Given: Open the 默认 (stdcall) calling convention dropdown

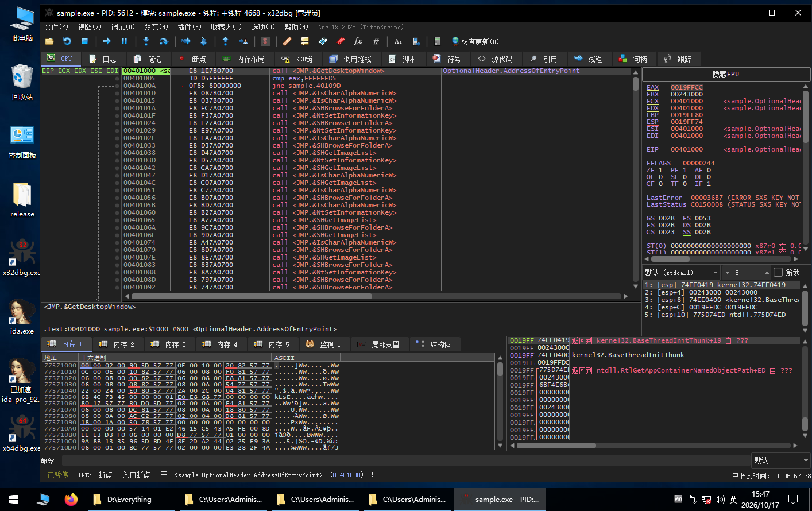Looking at the screenshot, I should point(682,273).
